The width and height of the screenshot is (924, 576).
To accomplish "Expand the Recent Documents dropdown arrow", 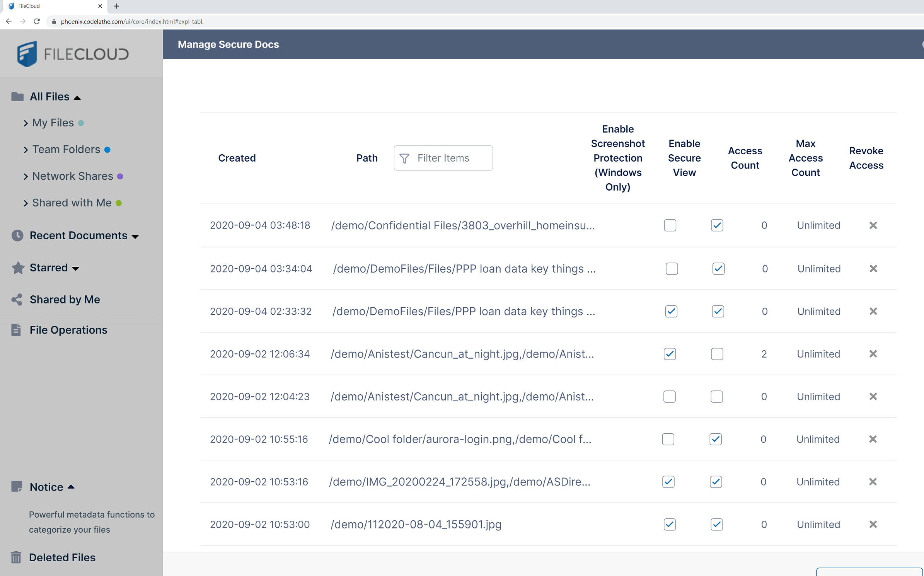I will [135, 236].
